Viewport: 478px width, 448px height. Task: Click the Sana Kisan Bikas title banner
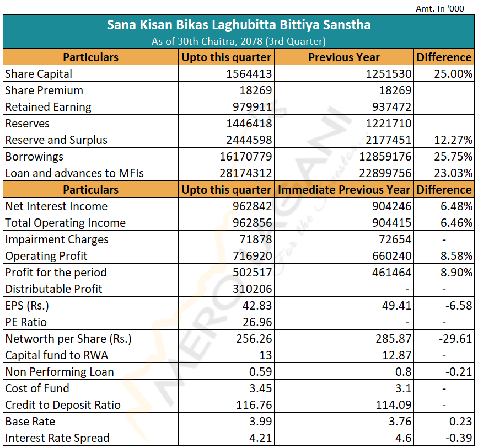[238, 25]
